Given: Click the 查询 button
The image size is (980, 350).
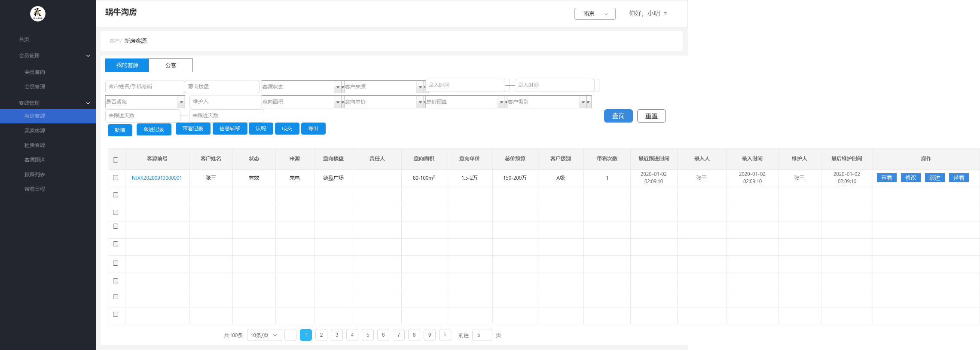Looking at the screenshot, I should (x=618, y=116).
